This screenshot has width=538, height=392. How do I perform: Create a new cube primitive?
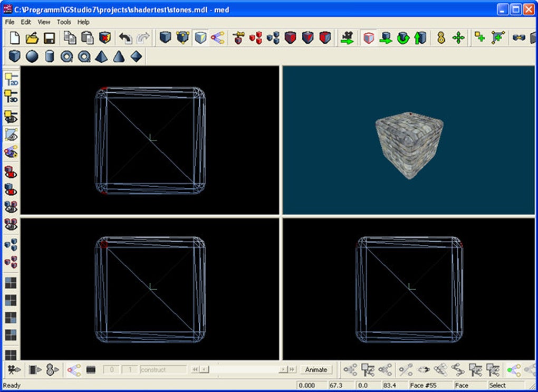15,56
